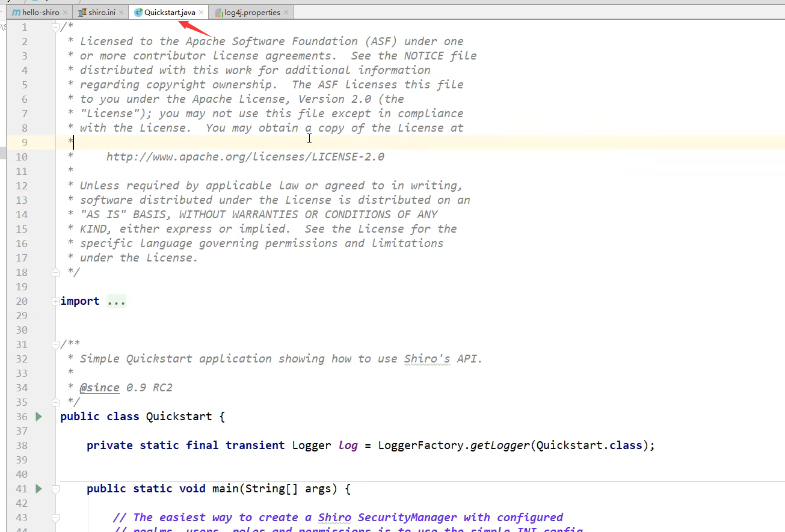
Task: Click the Java class icon on Quickstart.java tab
Action: [138, 13]
